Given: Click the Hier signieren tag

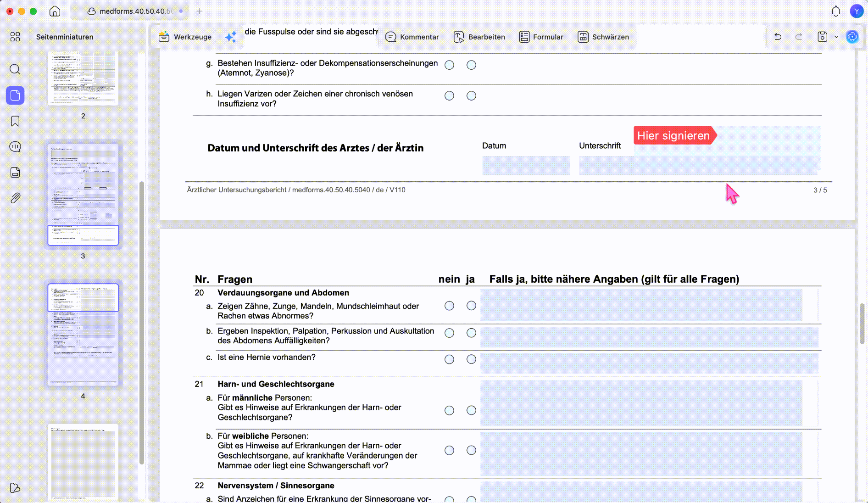Looking at the screenshot, I should click(x=674, y=135).
